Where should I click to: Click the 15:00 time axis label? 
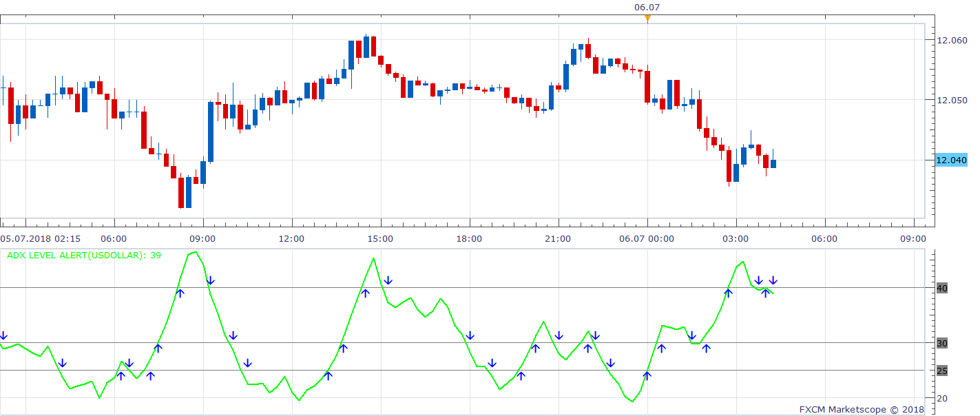point(380,239)
